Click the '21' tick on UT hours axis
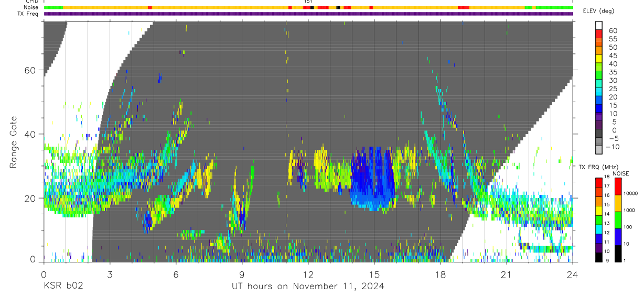Image resolution: width=644 pixels, height=297 pixels. coord(507,274)
